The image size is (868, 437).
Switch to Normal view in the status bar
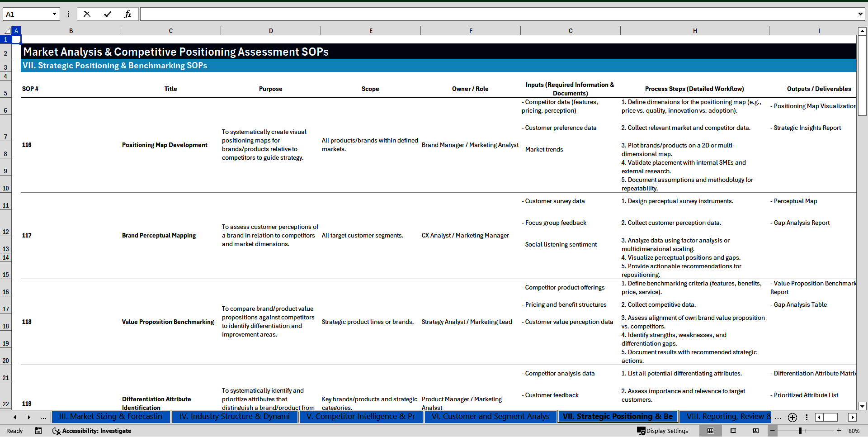[x=710, y=431]
